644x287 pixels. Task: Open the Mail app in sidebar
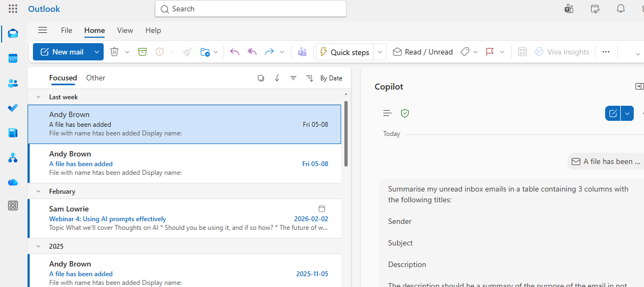[x=13, y=33]
